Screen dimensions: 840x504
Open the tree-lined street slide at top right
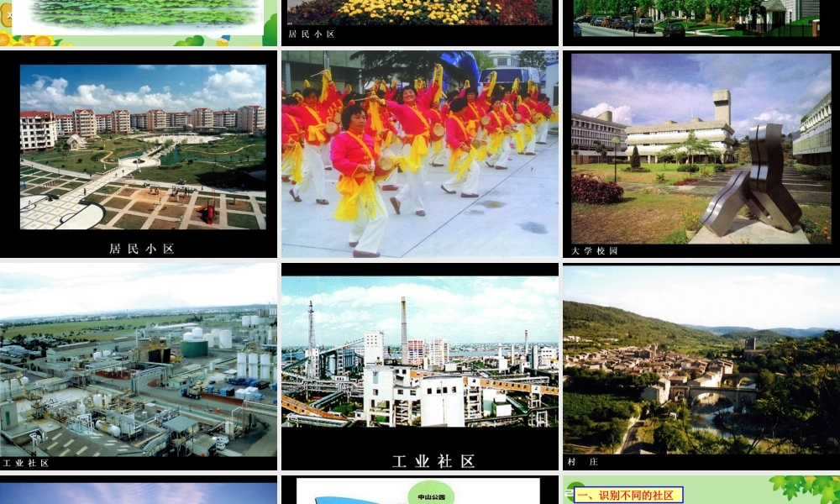pos(701,23)
